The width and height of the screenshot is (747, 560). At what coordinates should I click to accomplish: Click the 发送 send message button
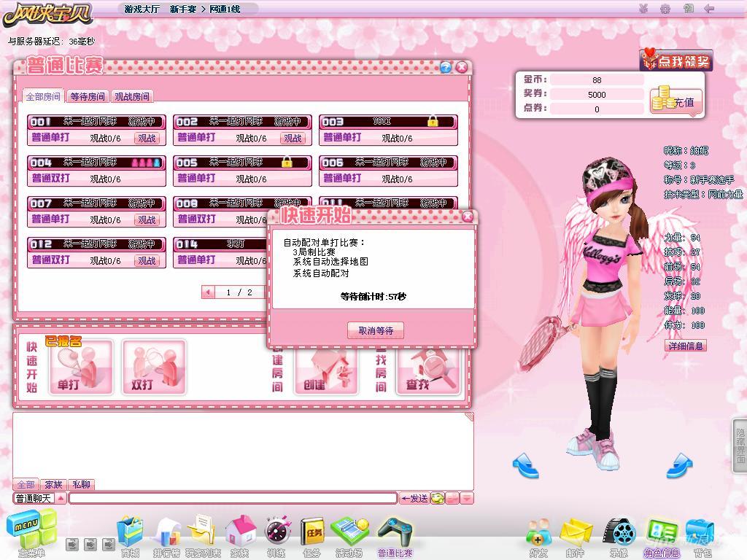(x=414, y=498)
